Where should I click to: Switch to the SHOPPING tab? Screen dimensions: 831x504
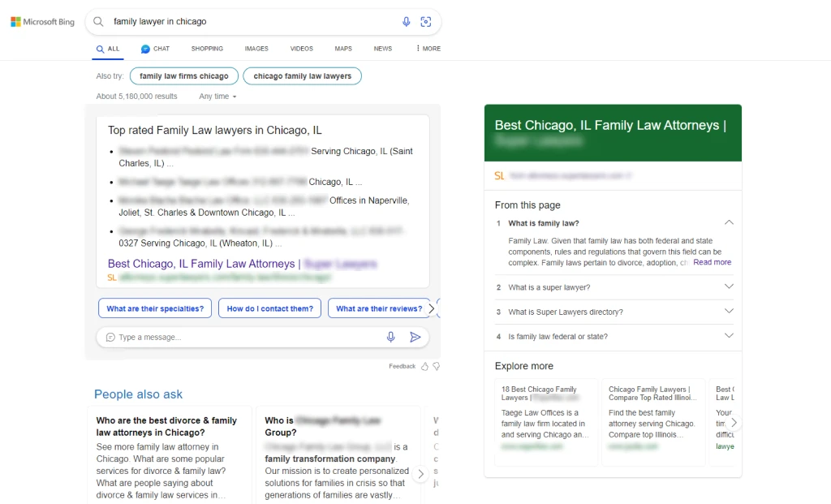point(207,49)
